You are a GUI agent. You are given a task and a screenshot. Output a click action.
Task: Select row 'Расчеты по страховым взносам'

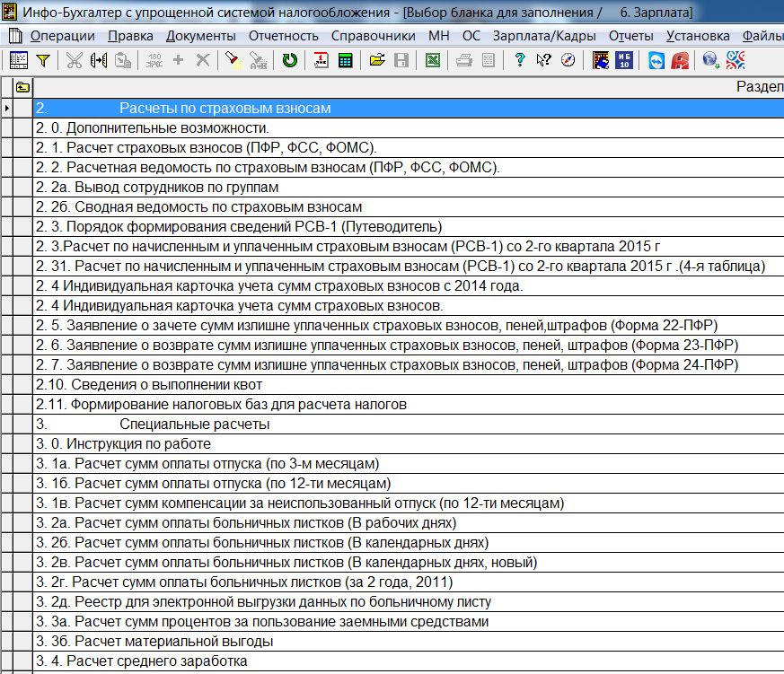pos(409,109)
